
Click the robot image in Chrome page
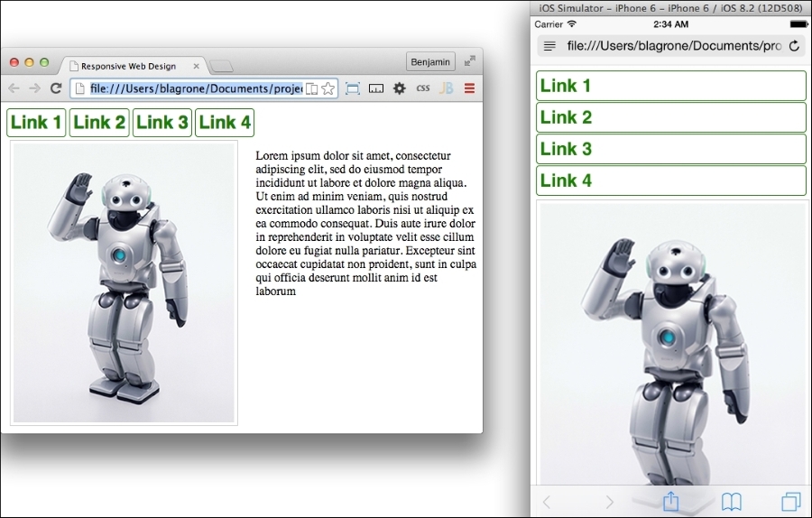pyautogui.click(x=124, y=282)
